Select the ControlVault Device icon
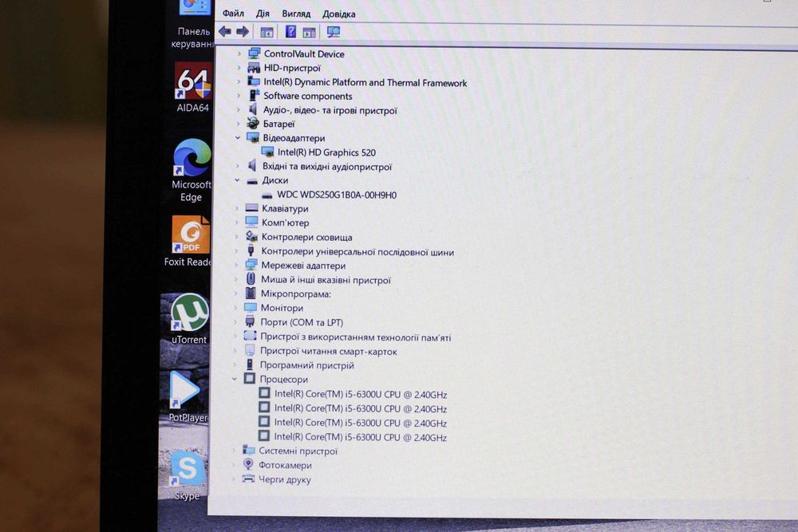This screenshot has width=798, height=532. pyautogui.click(x=254, y=53)
